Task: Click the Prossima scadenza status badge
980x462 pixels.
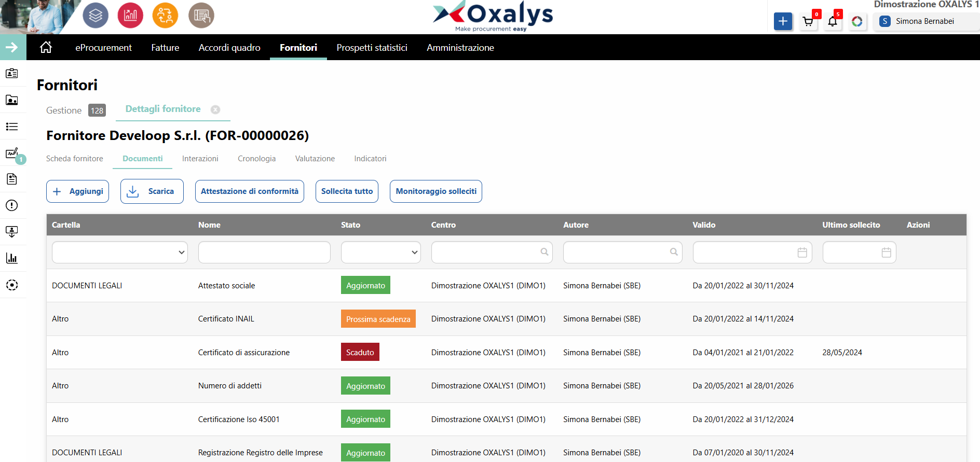Action: 378,319
